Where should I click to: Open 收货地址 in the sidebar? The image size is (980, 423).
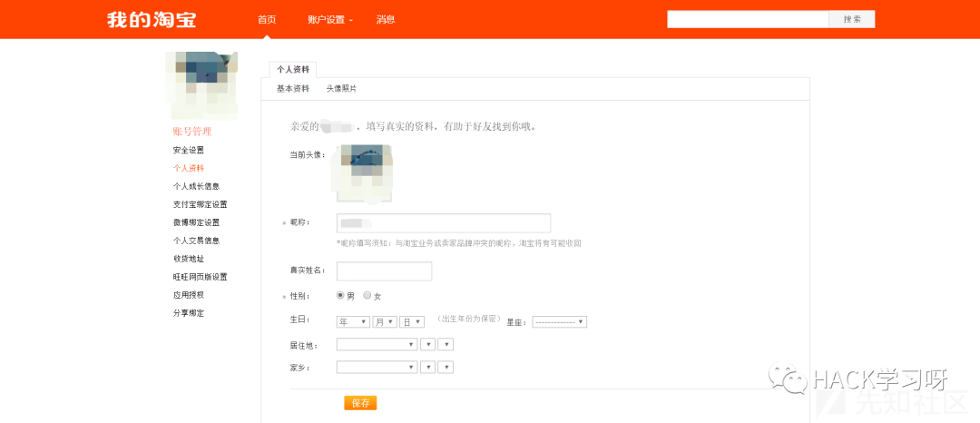pyautogui.click(x=189, y=259)
